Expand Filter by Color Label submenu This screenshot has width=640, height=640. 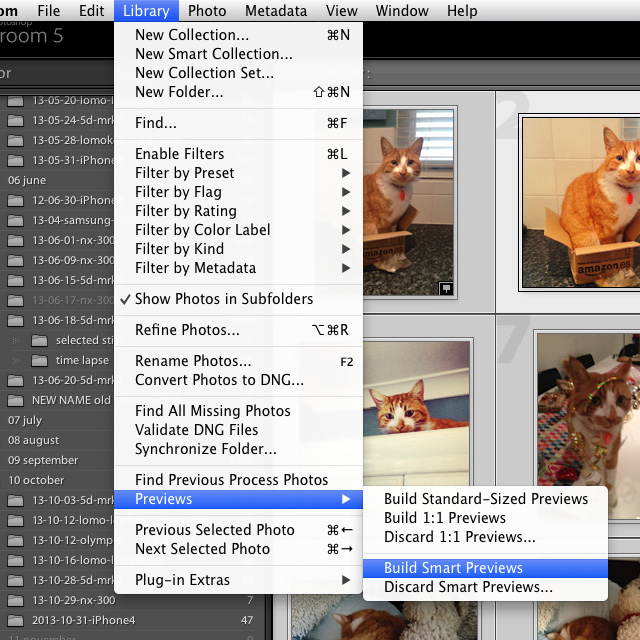[238, 230]
